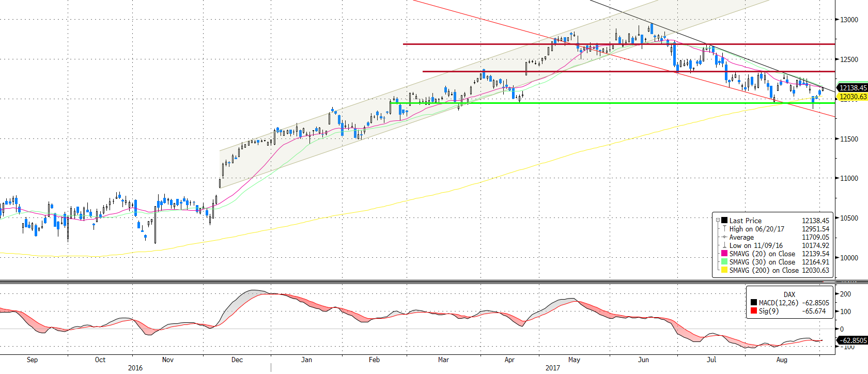Click the 10174.92 low value
The image size is (868, 374).
(815, 245)
